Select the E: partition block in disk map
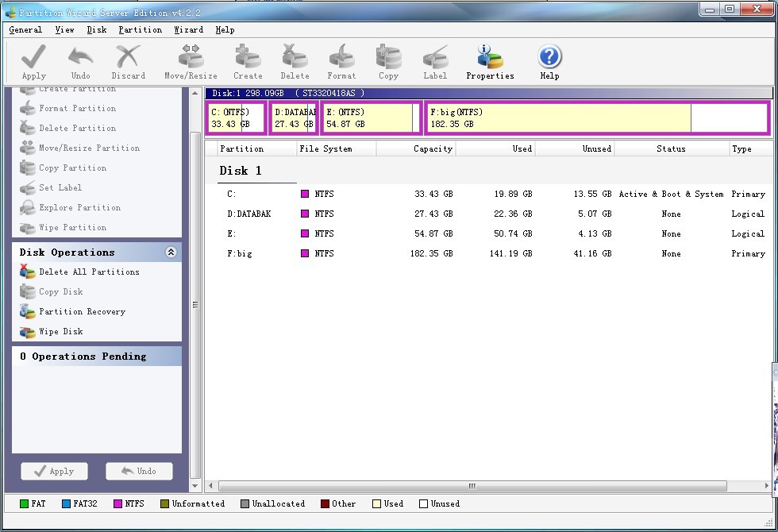 click(372, 118)
